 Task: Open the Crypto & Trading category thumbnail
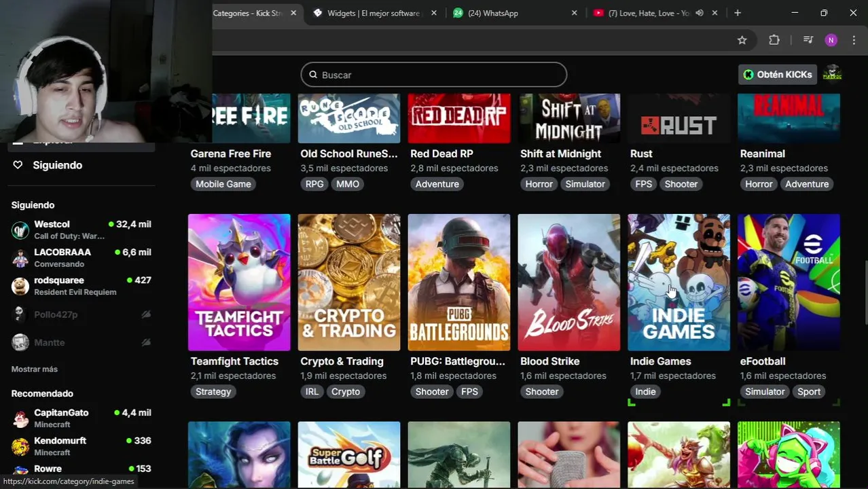coord(349,283)
